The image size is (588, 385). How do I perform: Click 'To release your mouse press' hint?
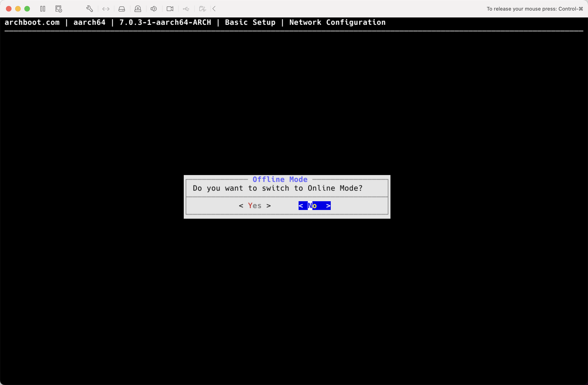(x=535, y=9)
